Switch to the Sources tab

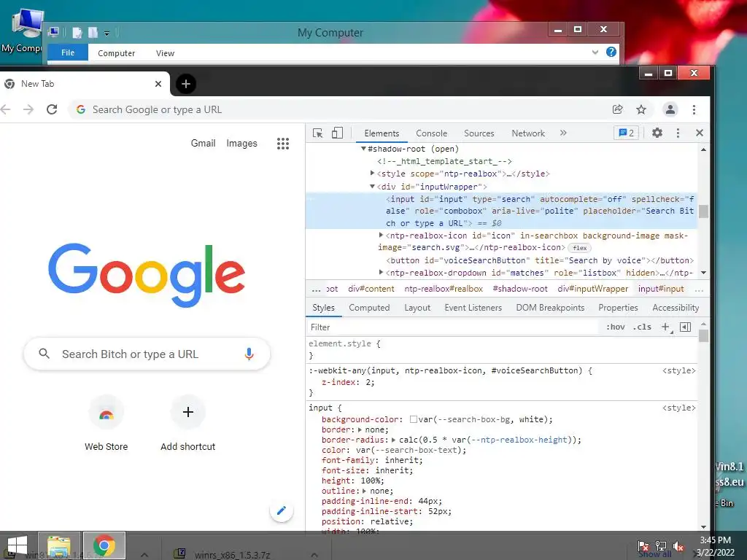(479, 133)
